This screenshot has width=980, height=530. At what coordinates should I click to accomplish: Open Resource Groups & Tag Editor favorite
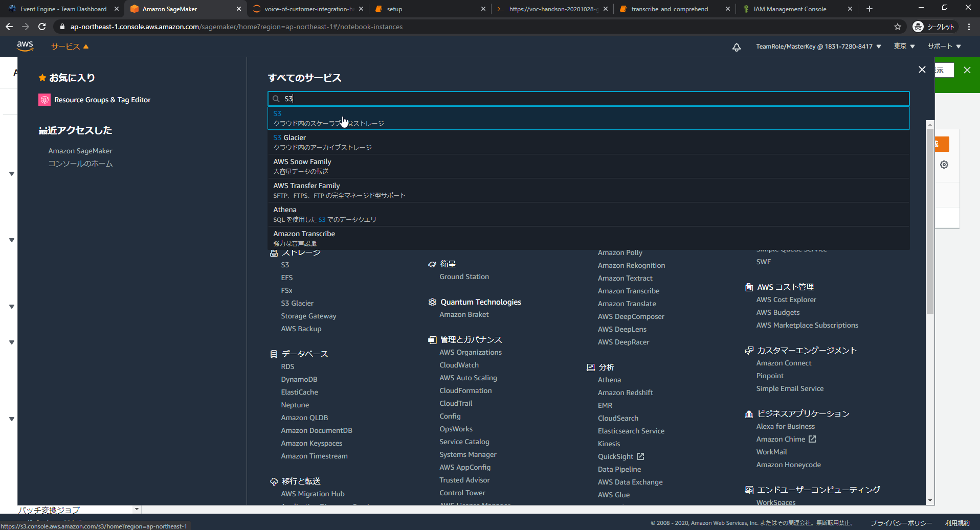(x=102, y=100)
